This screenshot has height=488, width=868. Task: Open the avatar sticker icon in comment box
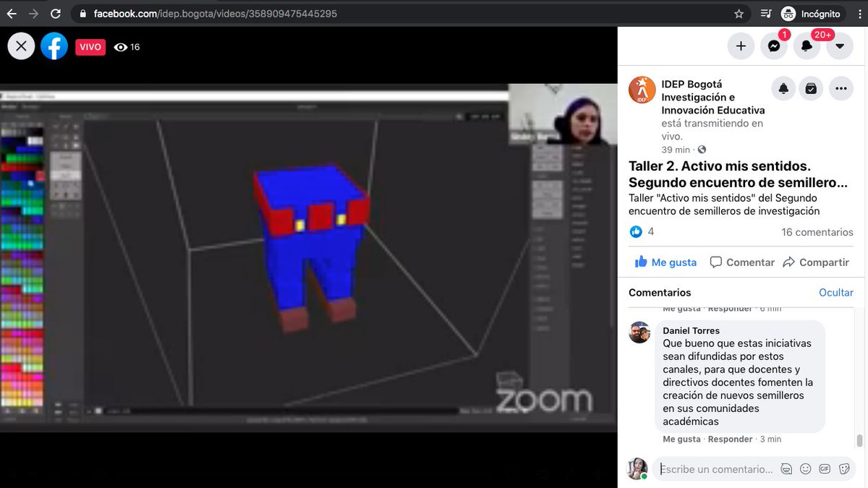pos(786,469)
